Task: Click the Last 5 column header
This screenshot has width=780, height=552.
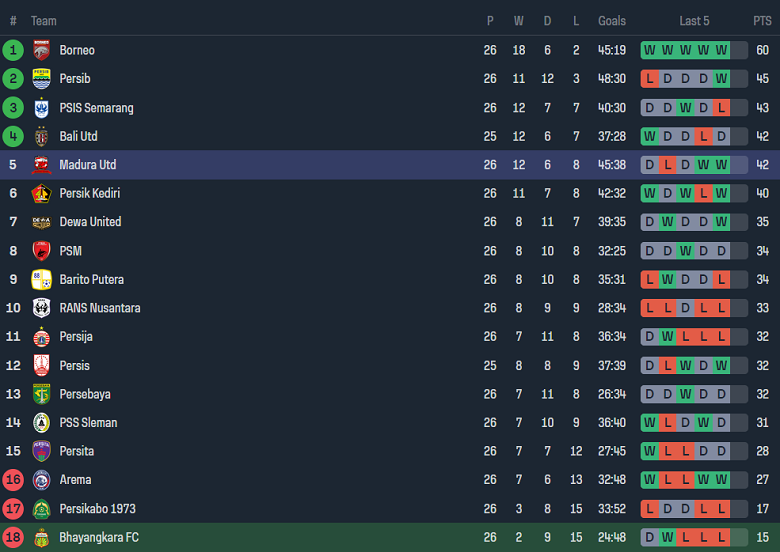Action: [694, 21]
